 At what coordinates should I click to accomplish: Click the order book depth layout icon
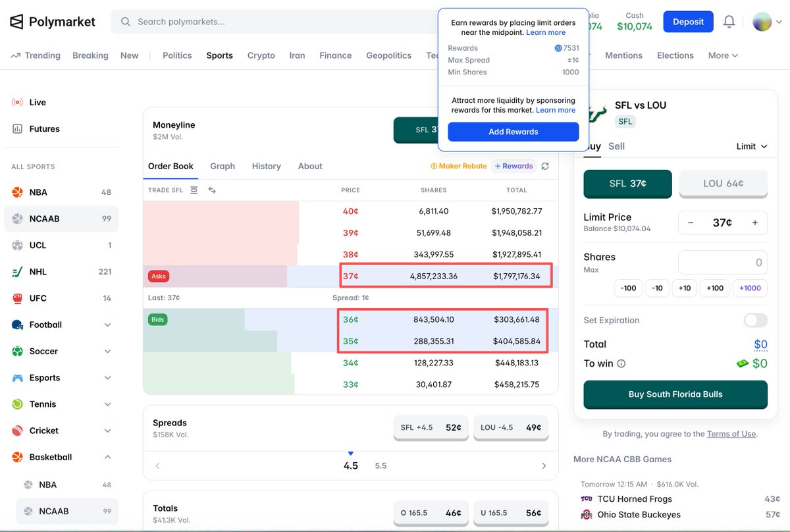(194, 190)
